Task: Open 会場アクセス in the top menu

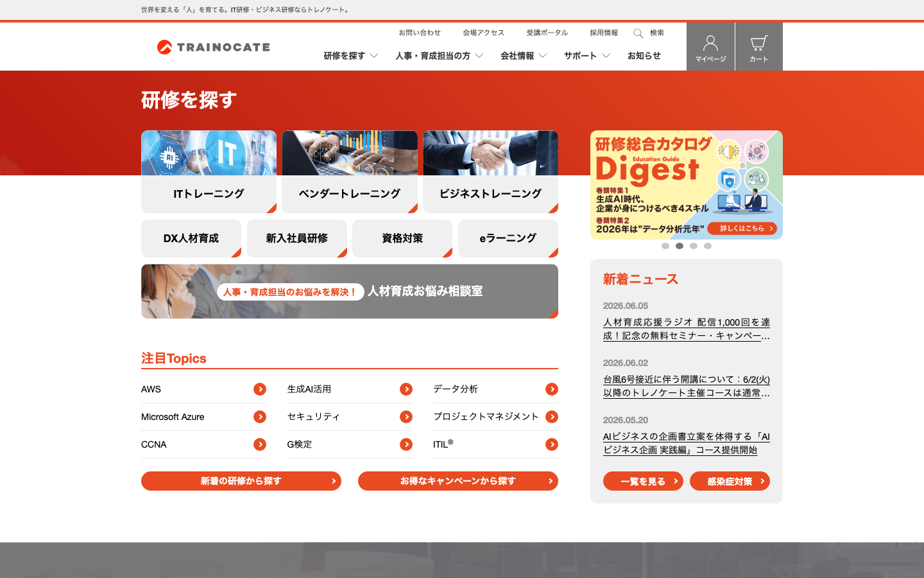Action: [x=484, y=33]
